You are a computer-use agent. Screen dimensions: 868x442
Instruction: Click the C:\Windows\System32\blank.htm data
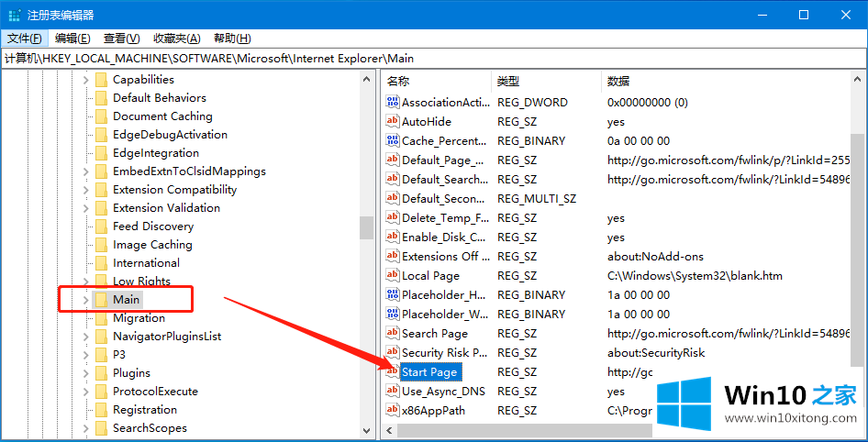pyautogui.click(x=695, y=275)
